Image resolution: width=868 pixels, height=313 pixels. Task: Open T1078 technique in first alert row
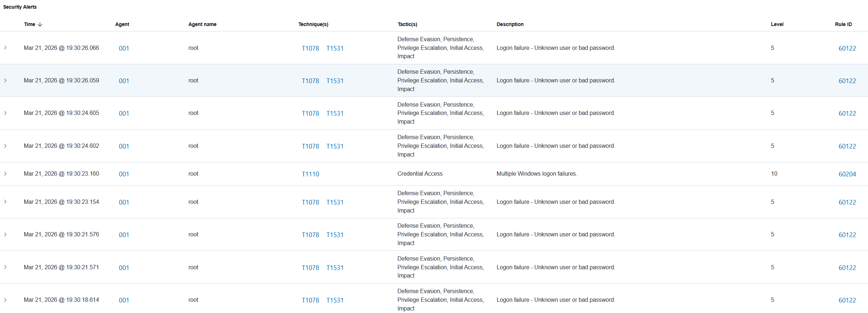click(310, 48)
